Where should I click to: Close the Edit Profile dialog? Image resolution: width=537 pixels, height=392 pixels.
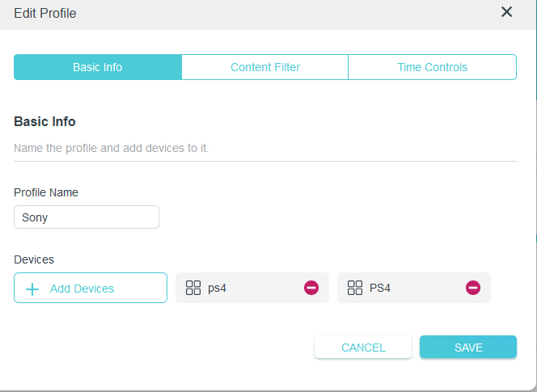pyautogui.click(x=506, y=12)
